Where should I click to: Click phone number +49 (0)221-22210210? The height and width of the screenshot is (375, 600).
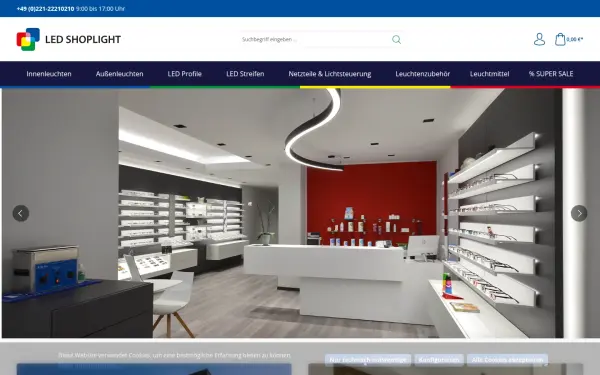(x=45, y=8)
